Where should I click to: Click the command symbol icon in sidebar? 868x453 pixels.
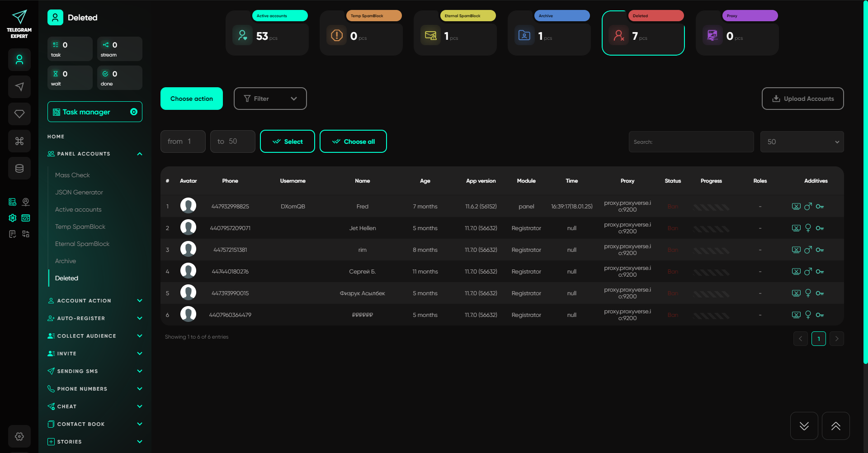click(19, 141)
